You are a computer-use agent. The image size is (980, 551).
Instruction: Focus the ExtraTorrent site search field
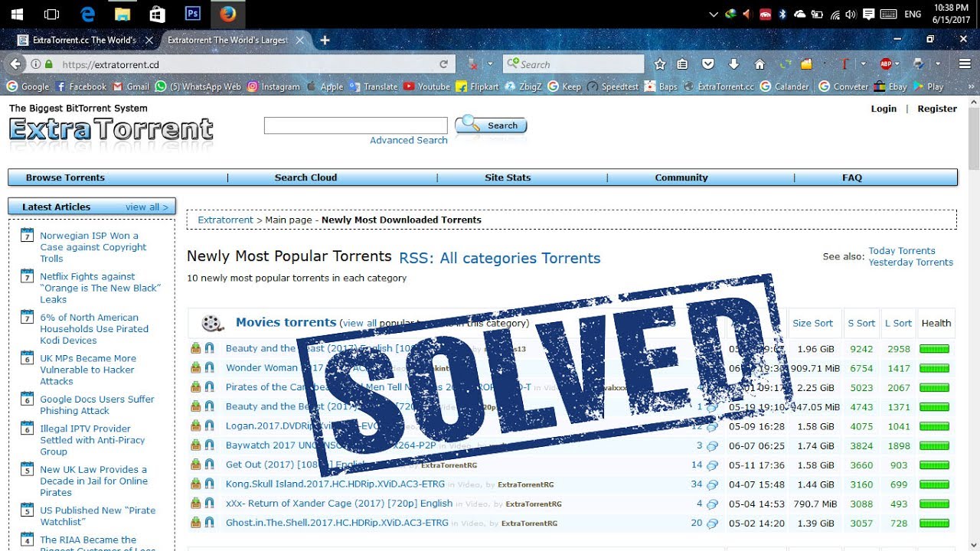[355, 126]
